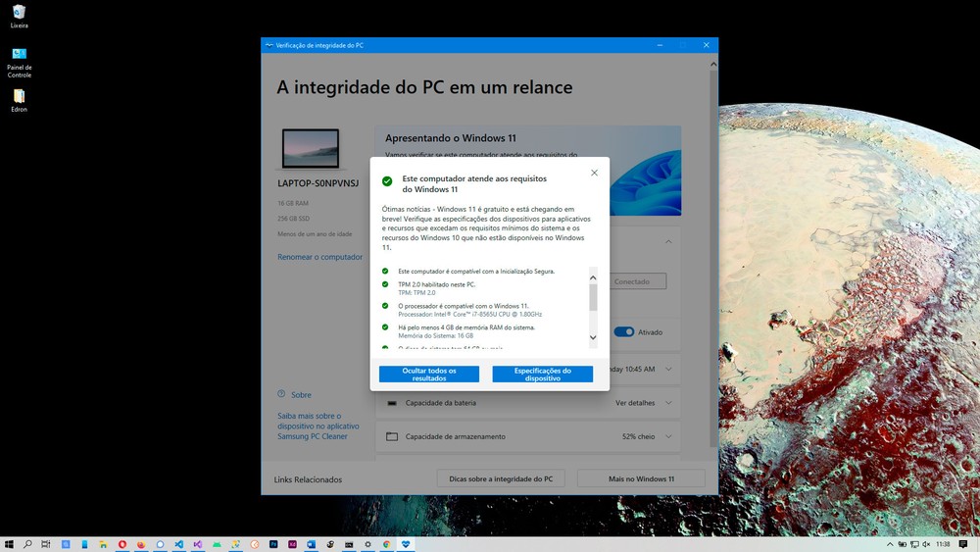Open Renomear o computador link
980x552 pixels.
[320, 257]
